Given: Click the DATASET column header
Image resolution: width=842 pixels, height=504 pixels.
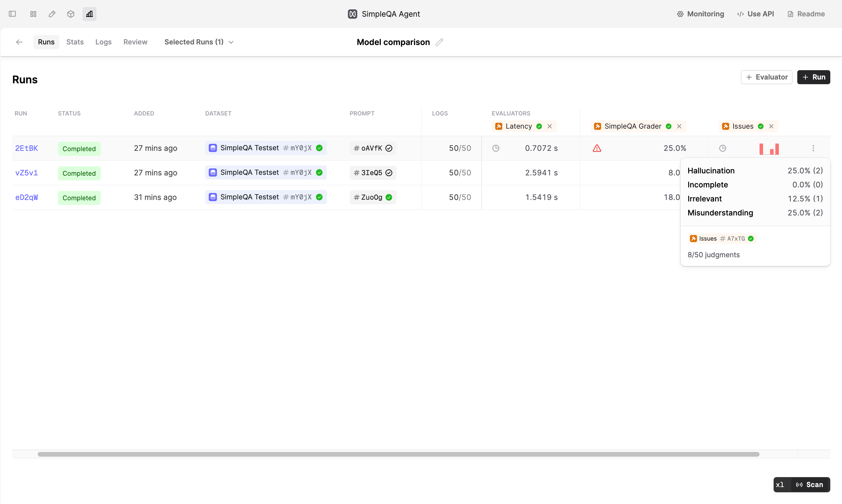Looking at the screenshot, I should click(x=218, y=113).
